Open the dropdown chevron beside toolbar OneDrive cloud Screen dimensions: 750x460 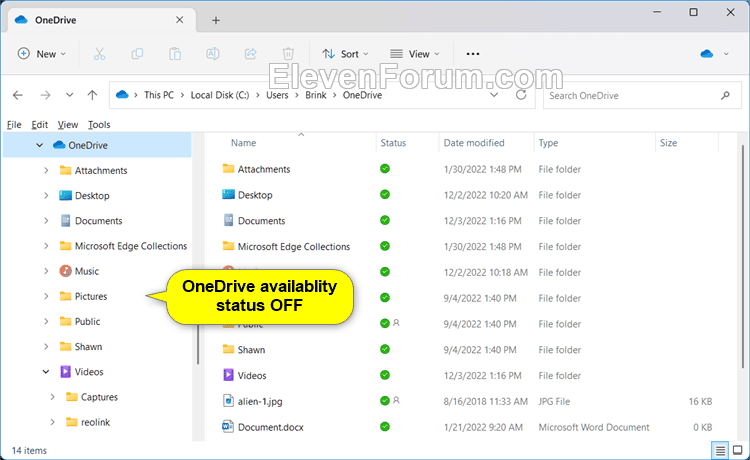[x=726, y=54]
